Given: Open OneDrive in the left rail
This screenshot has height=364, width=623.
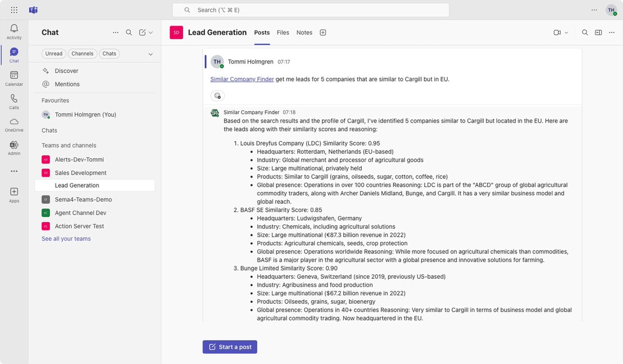Looking at the screenshot, I should (x=14, y=125).
